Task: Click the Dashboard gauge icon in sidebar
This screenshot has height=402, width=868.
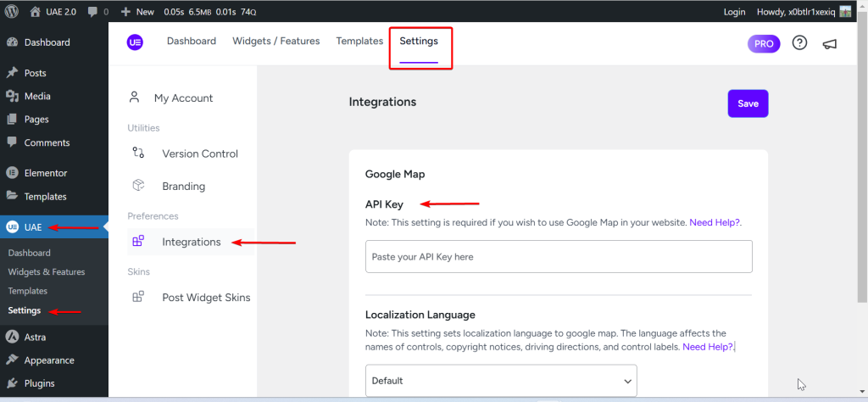Action: tap(12, 42)
